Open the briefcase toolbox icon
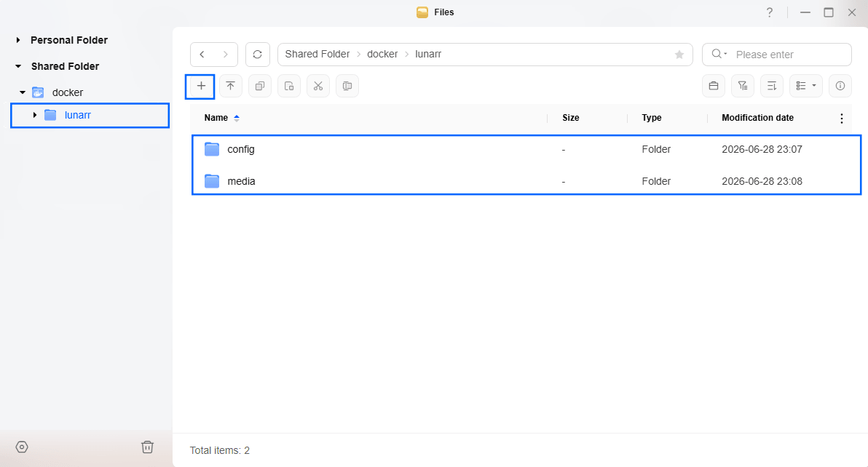This screenshot has height=467, width=868. pos(714,87)
